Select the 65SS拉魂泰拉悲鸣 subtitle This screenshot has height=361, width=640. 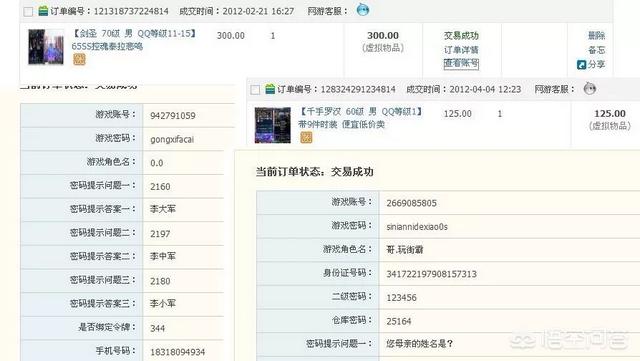click(107, 47)
